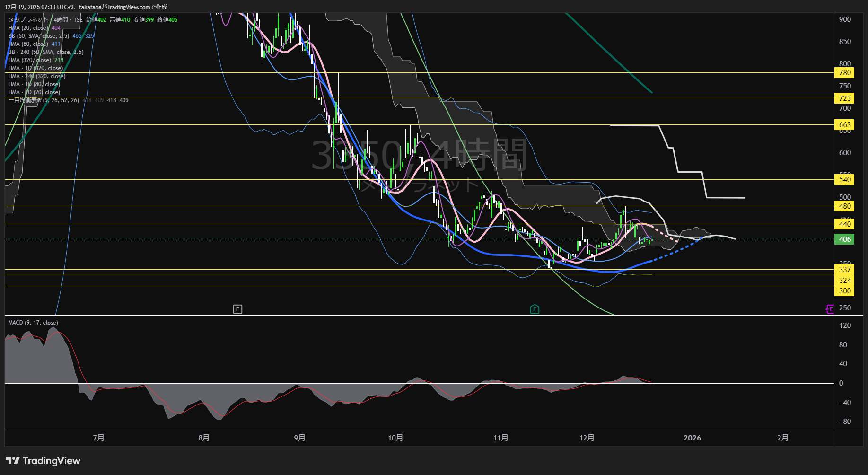
Task: Select the HMA (320, close) indicator legend
Action: pyautogui.click(x=30, y=60)
